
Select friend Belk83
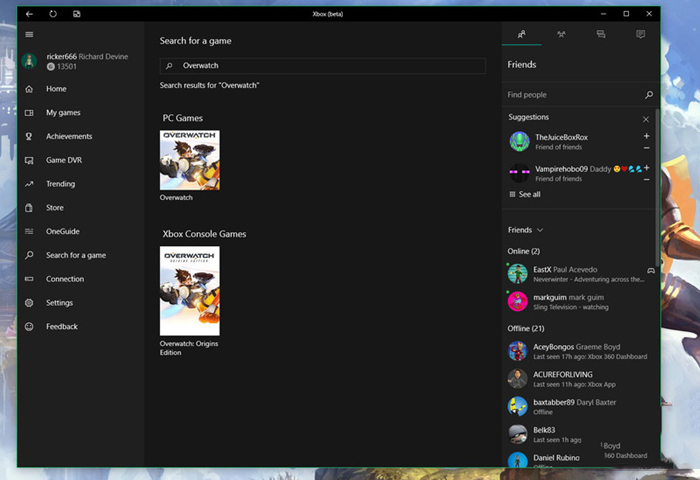click(554, 434)
